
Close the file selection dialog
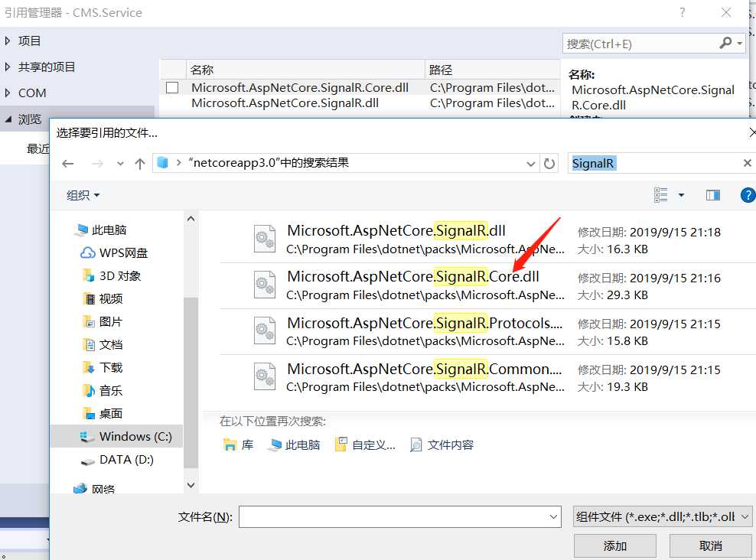(751, 132)
